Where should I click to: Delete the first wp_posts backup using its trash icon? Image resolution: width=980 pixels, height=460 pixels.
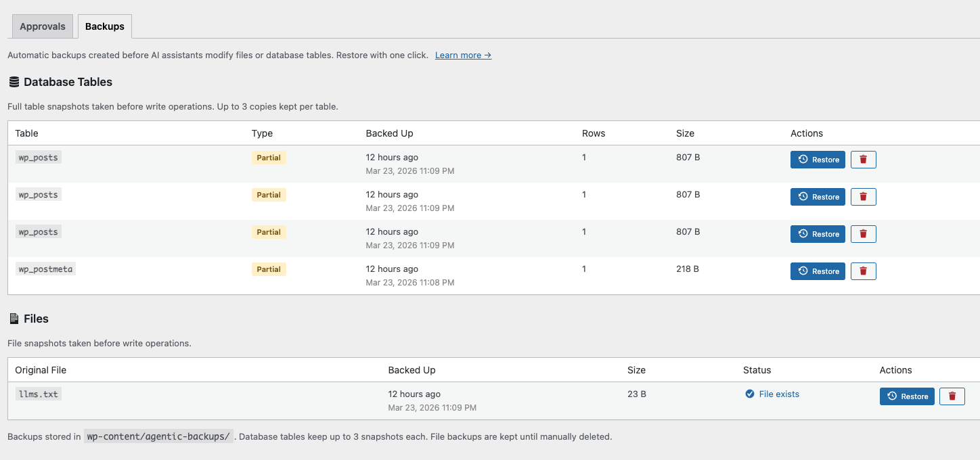tap(863, 160)
